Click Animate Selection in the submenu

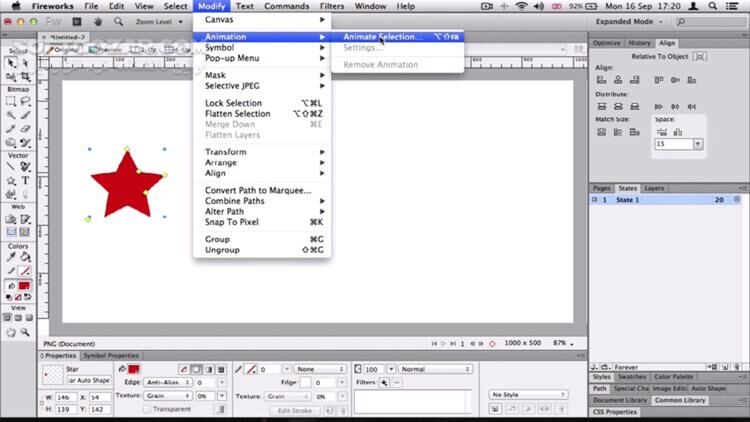pyautogui.click(x=382, y=37)
